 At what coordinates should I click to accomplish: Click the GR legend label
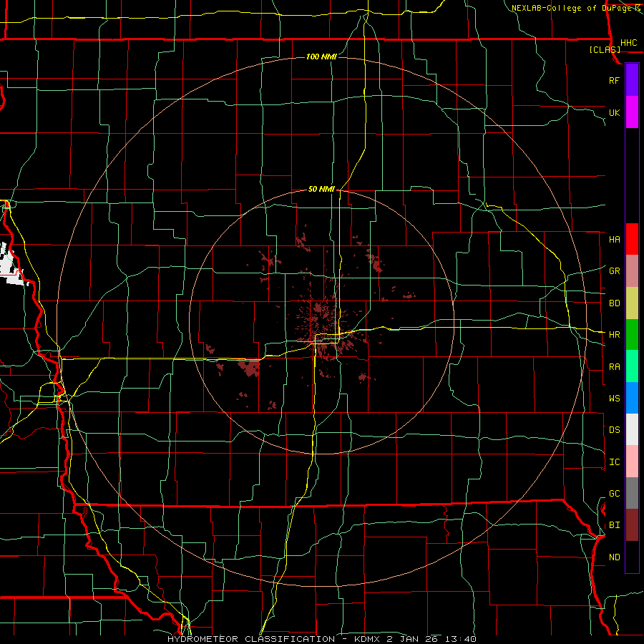[x=614, y=271]
